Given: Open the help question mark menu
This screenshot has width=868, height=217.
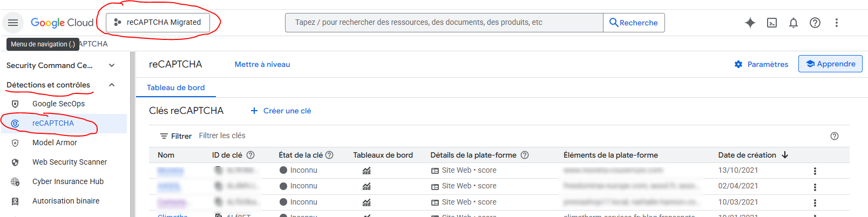Looking at the screenshot, I should click(x=815, y=23).
